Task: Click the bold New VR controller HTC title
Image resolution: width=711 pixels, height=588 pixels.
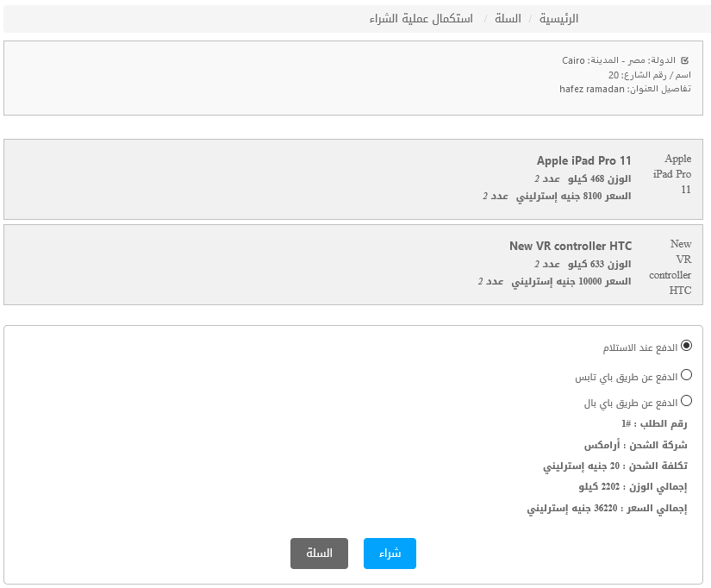Action: point(571,246)
